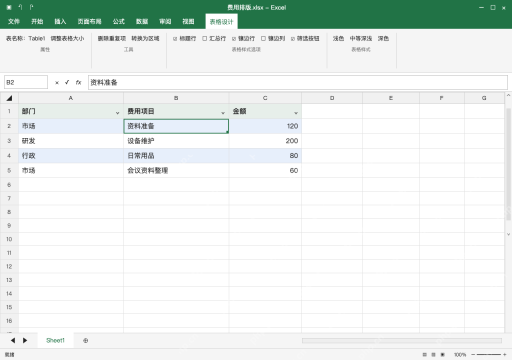This screenshot has height=360, width=512.
Task: Click the 转换为区域 button
Action: pos(145,38)
